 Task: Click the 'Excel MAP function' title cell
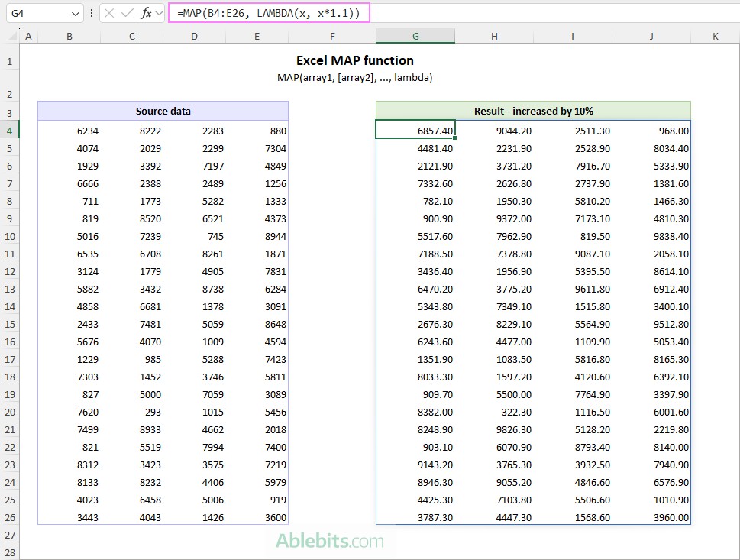click(355, 60)
